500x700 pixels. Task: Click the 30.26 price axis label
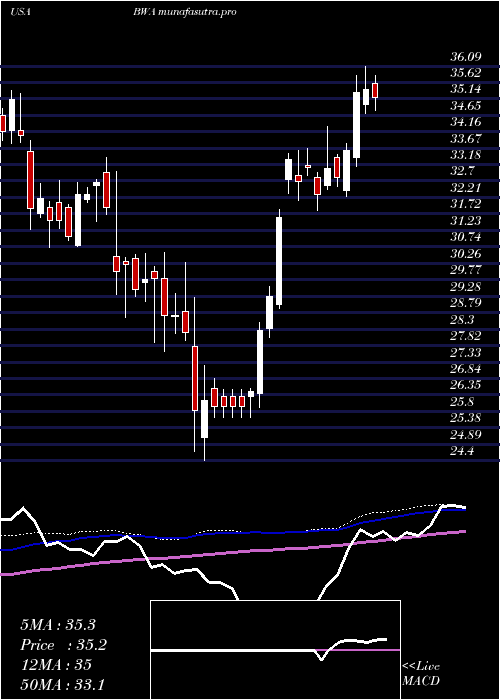point(465,254)
